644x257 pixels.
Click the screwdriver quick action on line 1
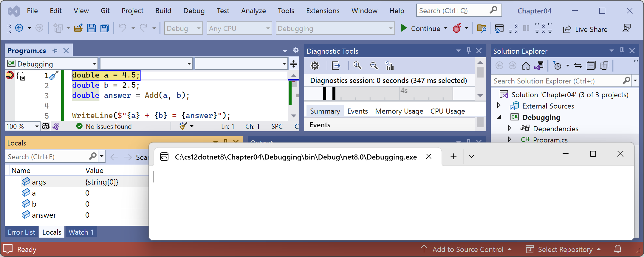[x=54, y=75]
